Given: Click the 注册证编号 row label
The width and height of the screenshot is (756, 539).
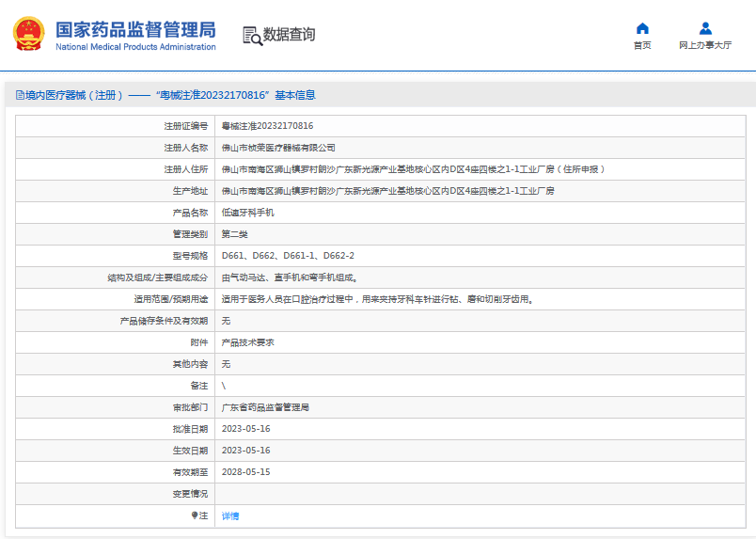Looking at the screenshot, I should [x=185, y=126].
